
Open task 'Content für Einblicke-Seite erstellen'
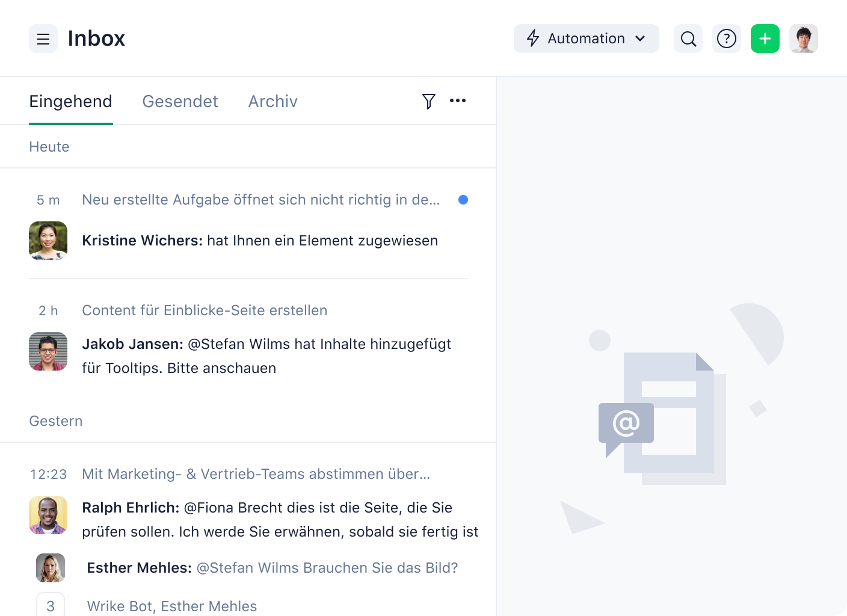205,310
